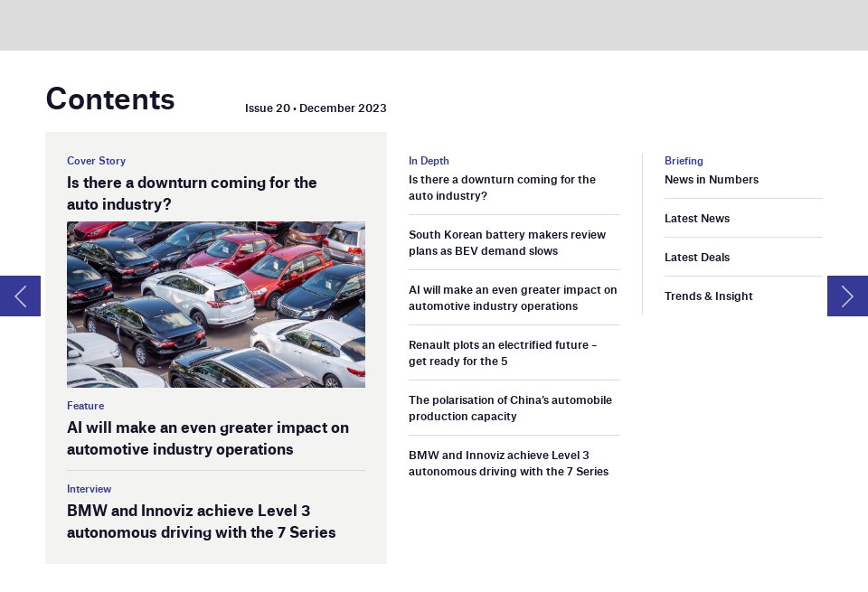Screen dimensions: 868x592
Task: Open News in Numbers
Action: coord(712,179)
